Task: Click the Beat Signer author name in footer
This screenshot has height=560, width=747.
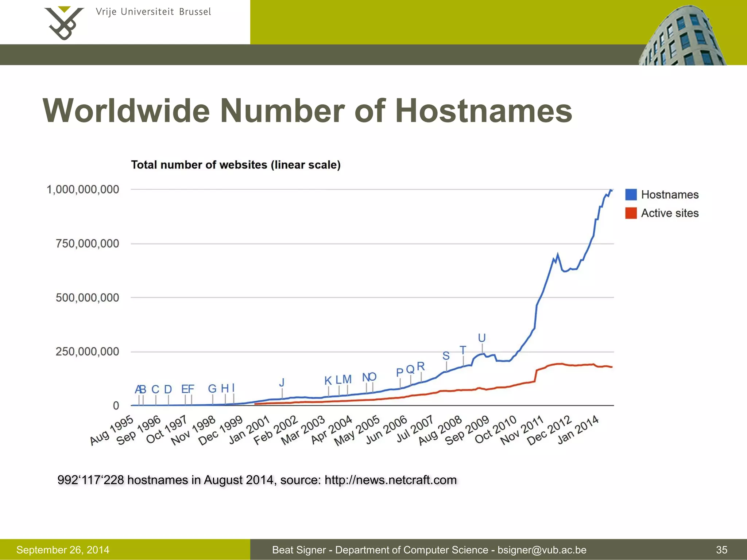Action: [299, 550]
